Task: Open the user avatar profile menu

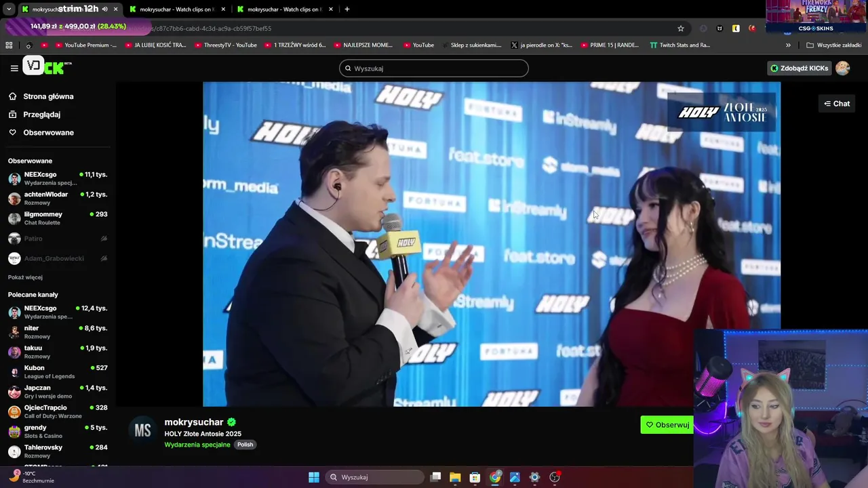Action: click(842, 68)
